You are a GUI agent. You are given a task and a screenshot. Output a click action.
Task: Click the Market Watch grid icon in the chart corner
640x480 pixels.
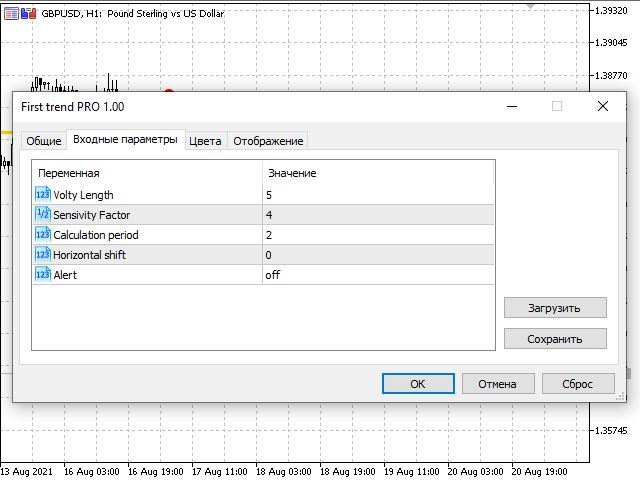[11, 13]
